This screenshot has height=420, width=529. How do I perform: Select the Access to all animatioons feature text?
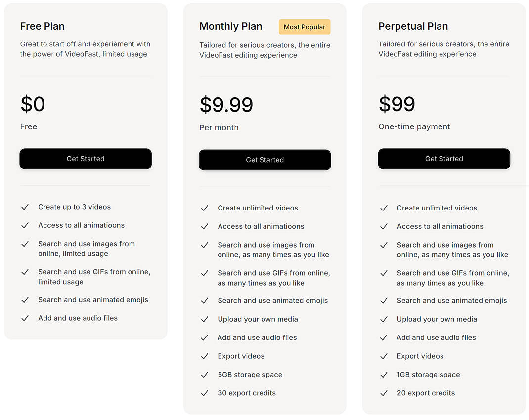click(x=82, y=225)
